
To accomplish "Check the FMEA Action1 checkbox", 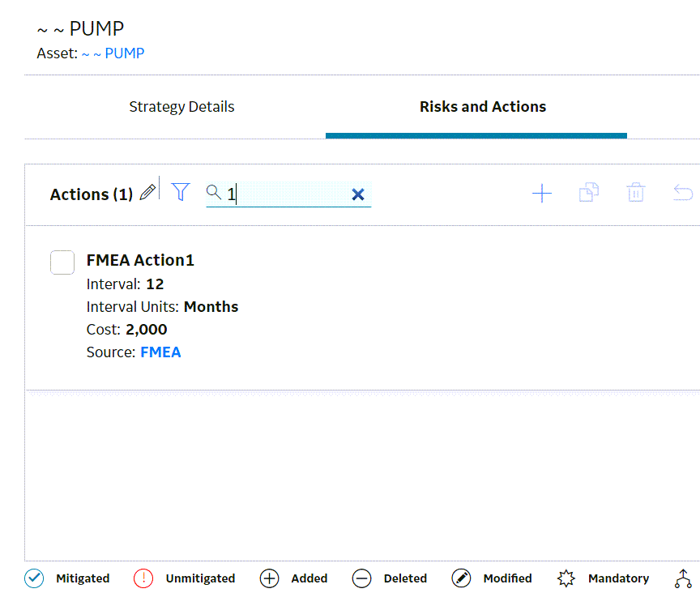I will tap(62, 262).
